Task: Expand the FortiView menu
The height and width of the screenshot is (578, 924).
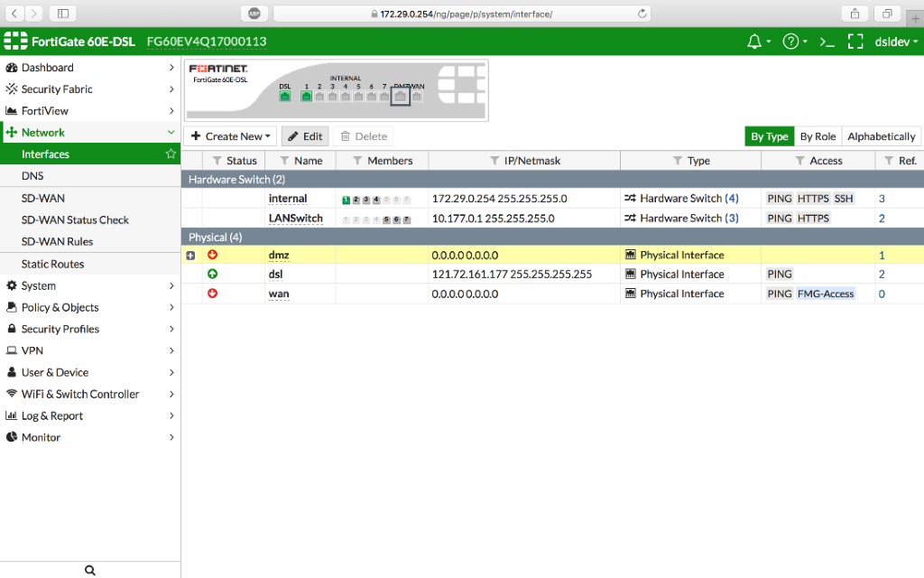Action: 89,111
